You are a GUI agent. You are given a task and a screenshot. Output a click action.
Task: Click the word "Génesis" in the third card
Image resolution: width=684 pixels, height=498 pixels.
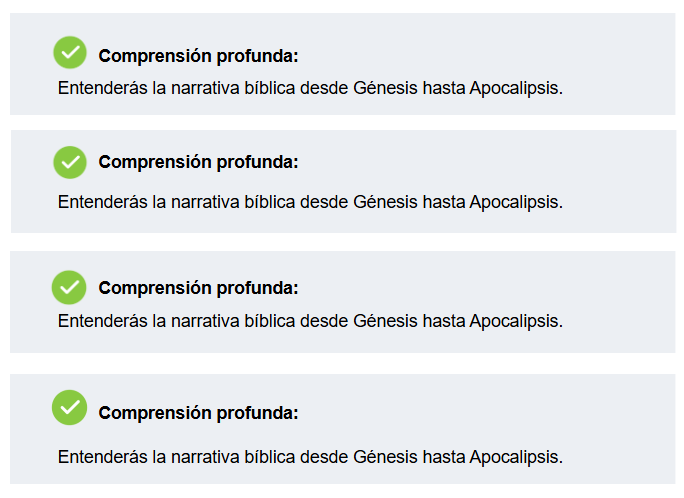pos(386,321)
